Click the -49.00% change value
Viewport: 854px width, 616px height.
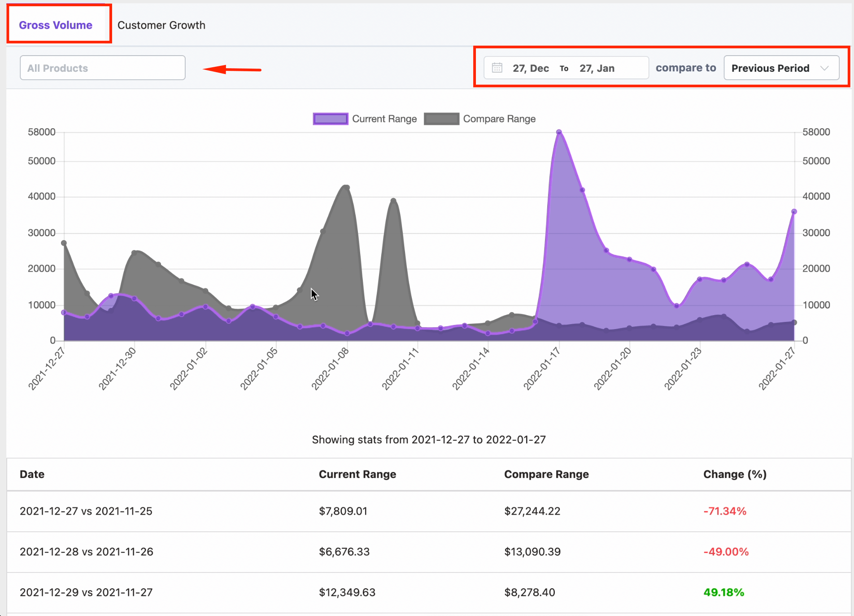(x=726, y=552)
